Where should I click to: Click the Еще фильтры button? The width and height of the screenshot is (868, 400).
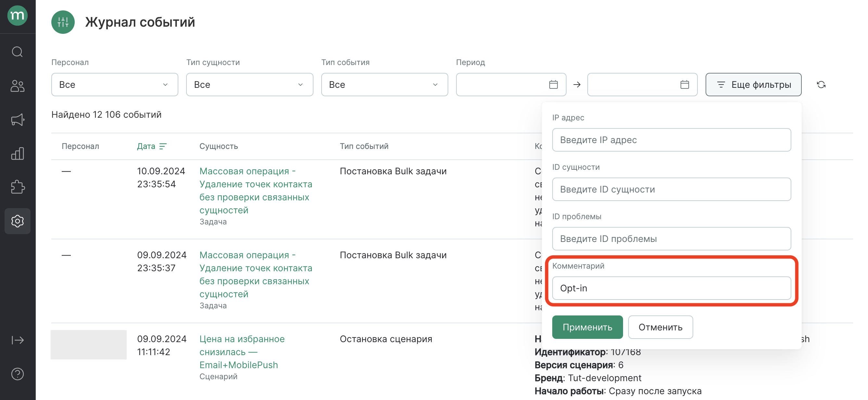coord(753,85)
